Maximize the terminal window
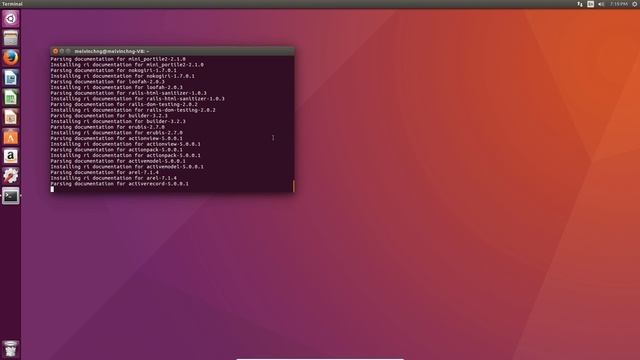This screenshot has height=360, width=640. (68, 51)
